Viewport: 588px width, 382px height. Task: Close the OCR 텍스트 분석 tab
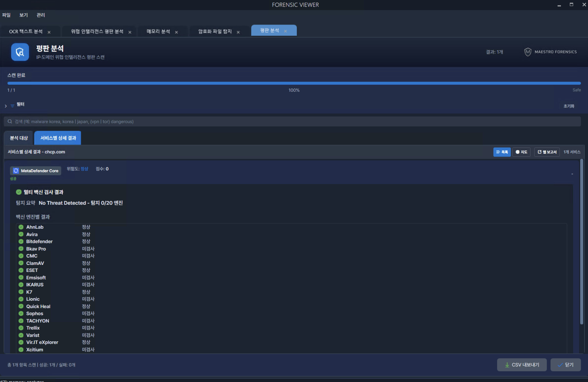(49, 32)
